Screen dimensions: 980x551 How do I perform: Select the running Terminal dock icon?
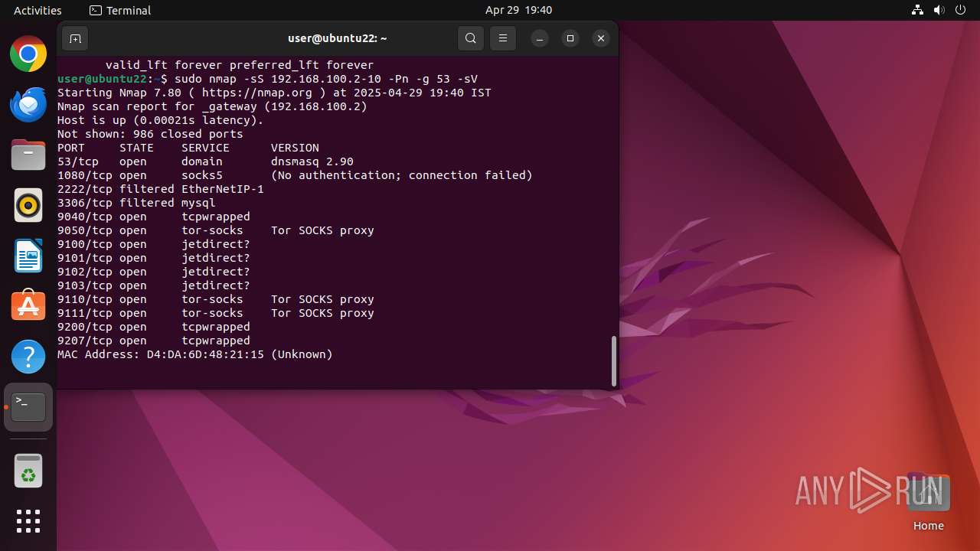coord(28,407)
